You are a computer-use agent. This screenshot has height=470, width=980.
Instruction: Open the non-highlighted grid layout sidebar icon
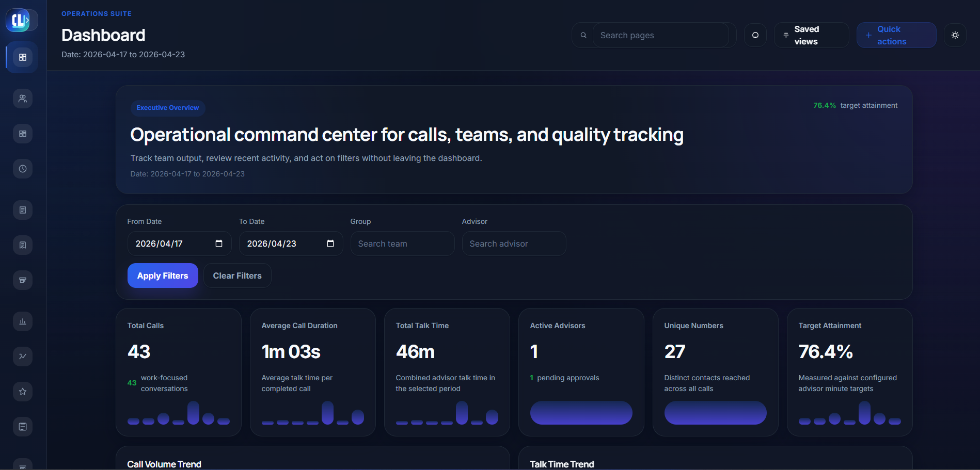coord(23,134)
